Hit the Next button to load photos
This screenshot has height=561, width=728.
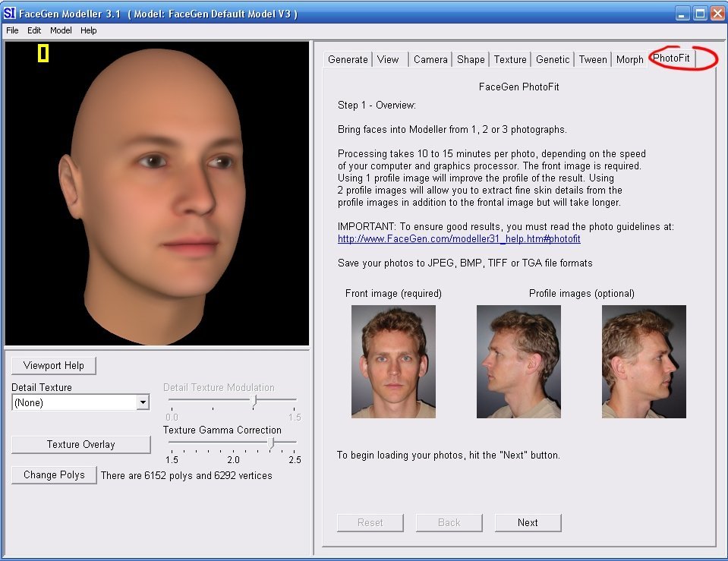528,522
